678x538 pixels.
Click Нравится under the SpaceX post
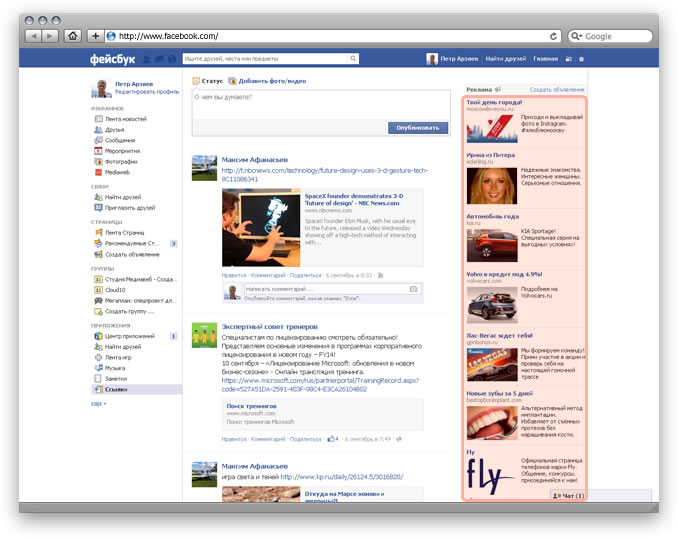pos(234,275)
